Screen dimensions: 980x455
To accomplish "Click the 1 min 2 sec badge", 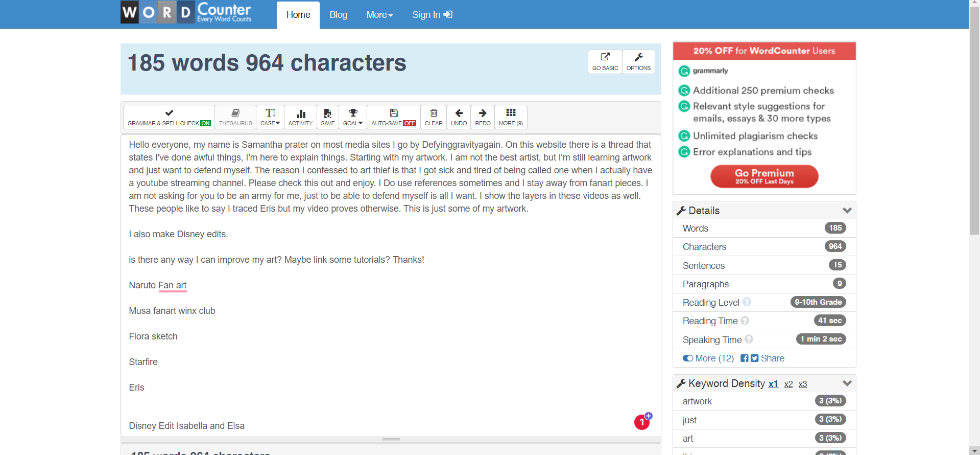I will (x=821, y=339).
